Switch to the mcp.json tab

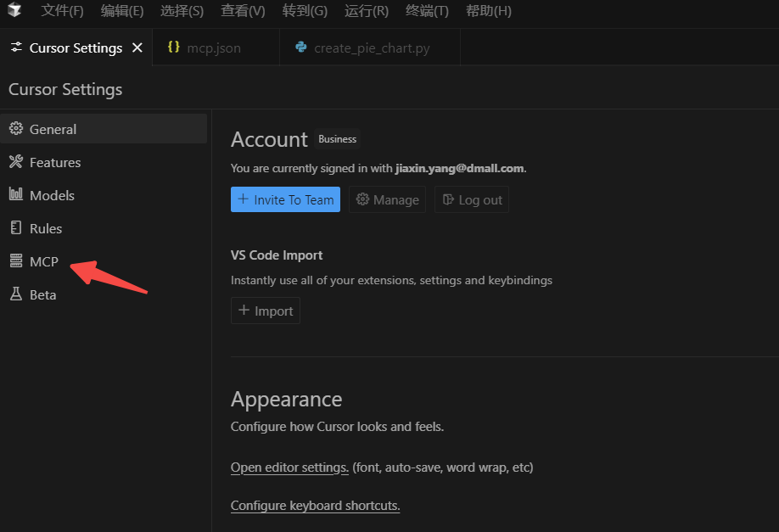(216, 48)
